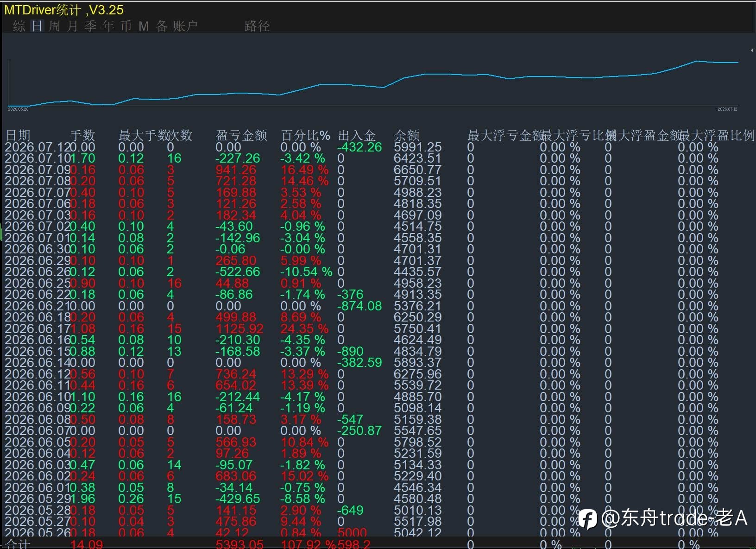This screenshot has width=756, height=549.
Task: Click the profit value 721.28
Action: point(235,181)
